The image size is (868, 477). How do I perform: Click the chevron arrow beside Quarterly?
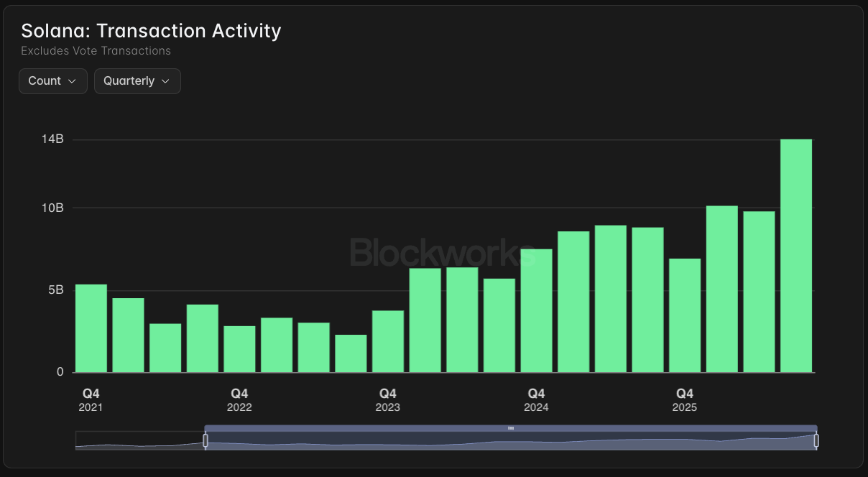click(x=165, y=81)
